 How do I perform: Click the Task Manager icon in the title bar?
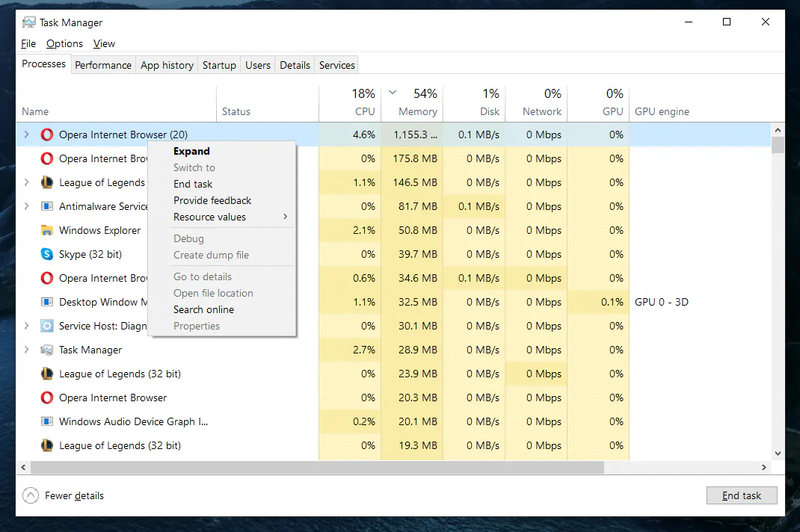coord(29,22)
